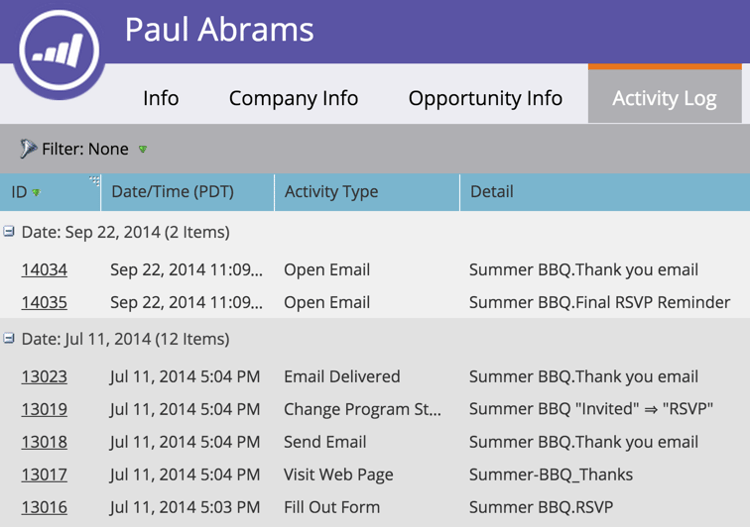Screen dimensions: 750x527
Task: Collapse the Sep 22, 2014 date group
Action: pyautogui.click(x=9, y=232)
